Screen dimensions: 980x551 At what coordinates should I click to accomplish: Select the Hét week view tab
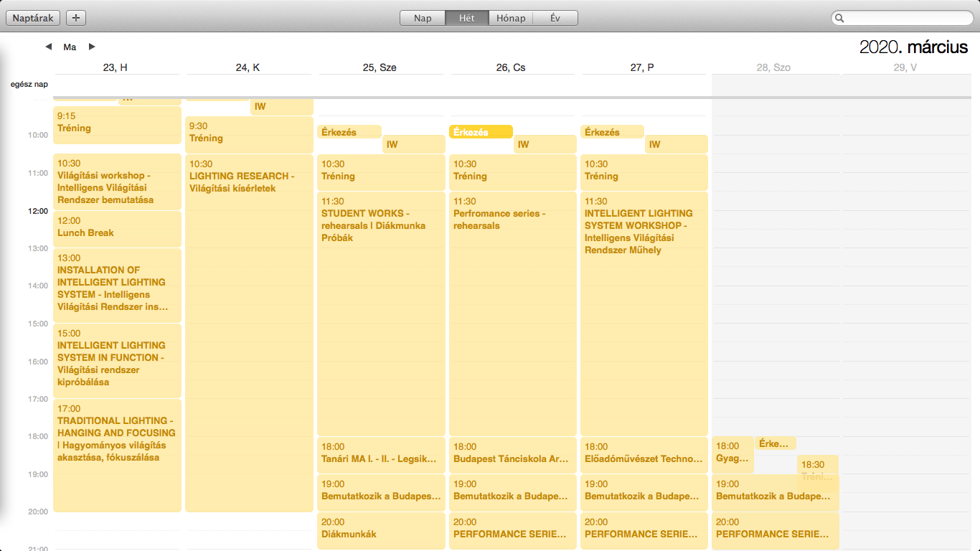(x=467, y=18)
